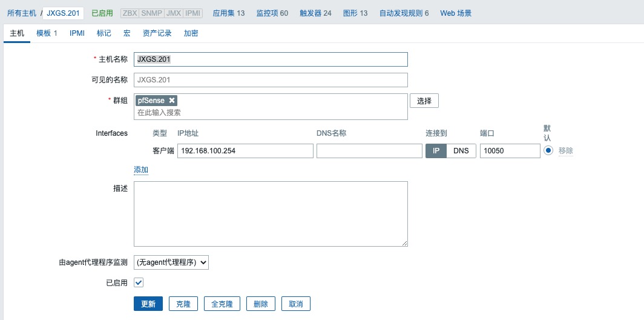This screenshot has width=644, height=320.
Task: View 自动发现规则 6 link
Action: [x=404, y=13]
